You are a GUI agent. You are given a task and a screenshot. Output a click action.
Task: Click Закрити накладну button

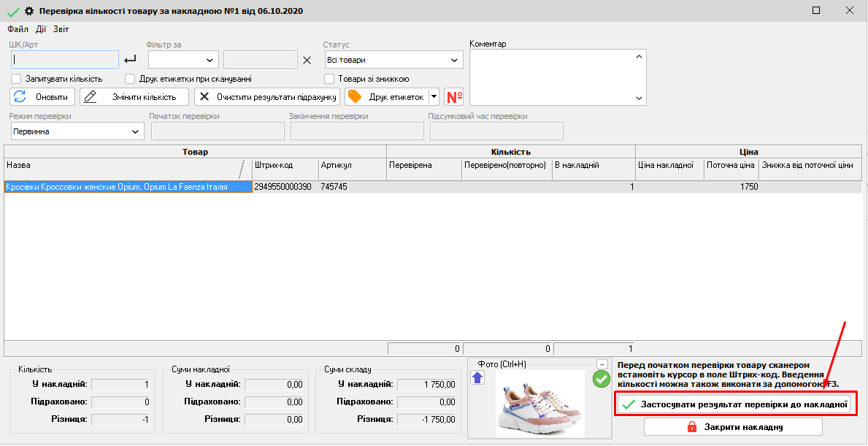[x=733, y=427]
